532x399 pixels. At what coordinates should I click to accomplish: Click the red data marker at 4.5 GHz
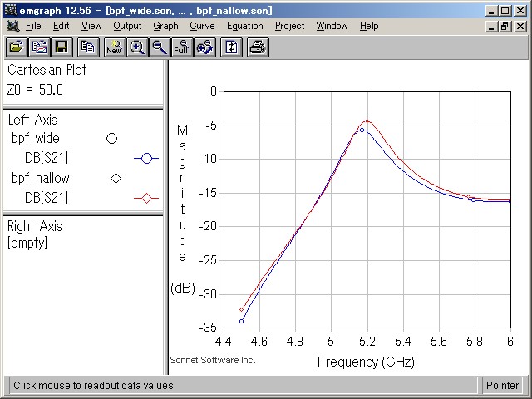coord(242,309)
